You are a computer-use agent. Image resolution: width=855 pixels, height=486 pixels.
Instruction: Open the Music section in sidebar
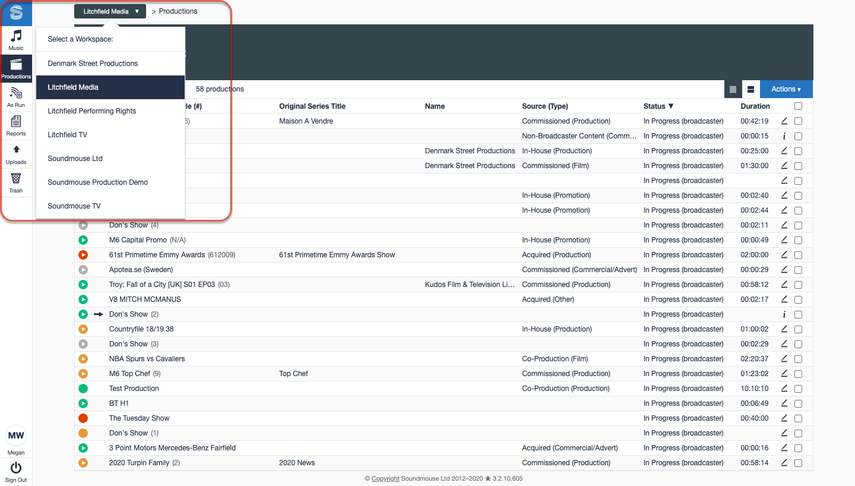(16, 40)
